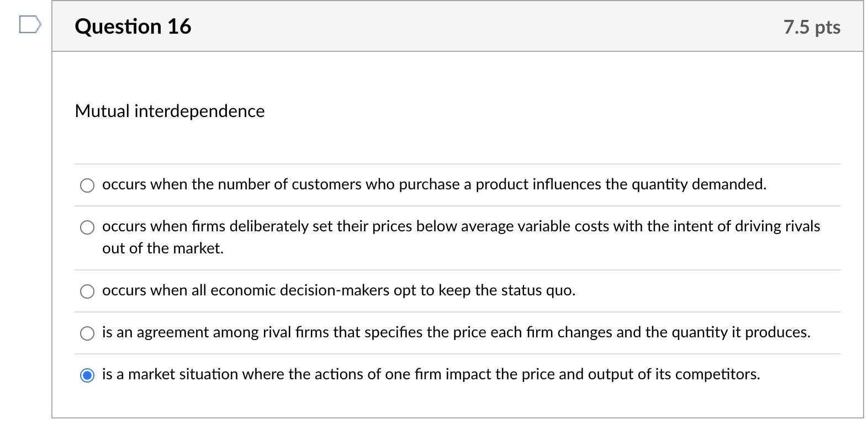The width and height of the screenshot is (868, 440).
Task: Select radio button for first answer option
Action: tap(87, 185)
